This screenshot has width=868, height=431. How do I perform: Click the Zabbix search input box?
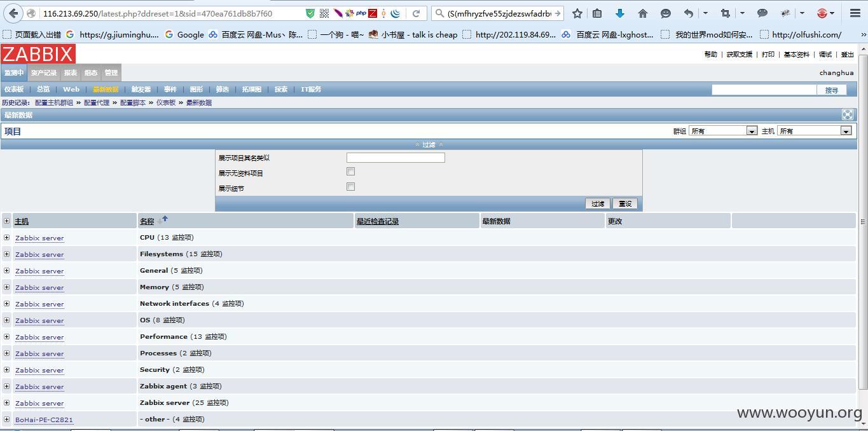click(764, 90)
